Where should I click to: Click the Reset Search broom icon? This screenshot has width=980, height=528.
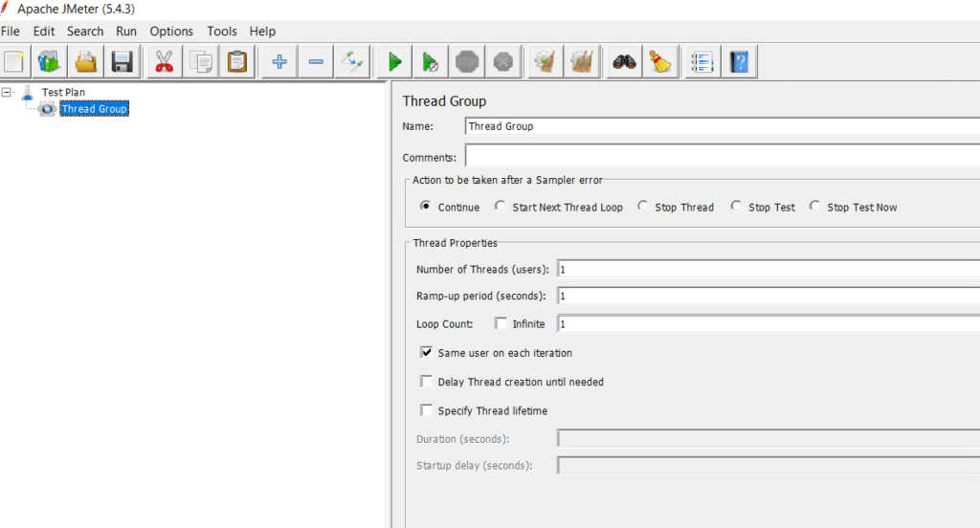660,62
